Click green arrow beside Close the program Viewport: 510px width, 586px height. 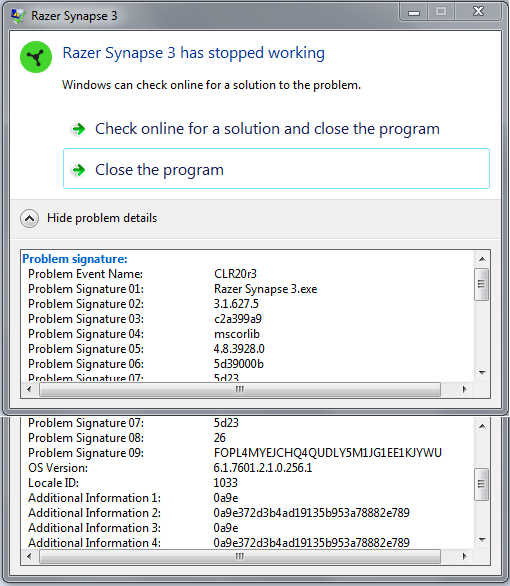point(78,170)
